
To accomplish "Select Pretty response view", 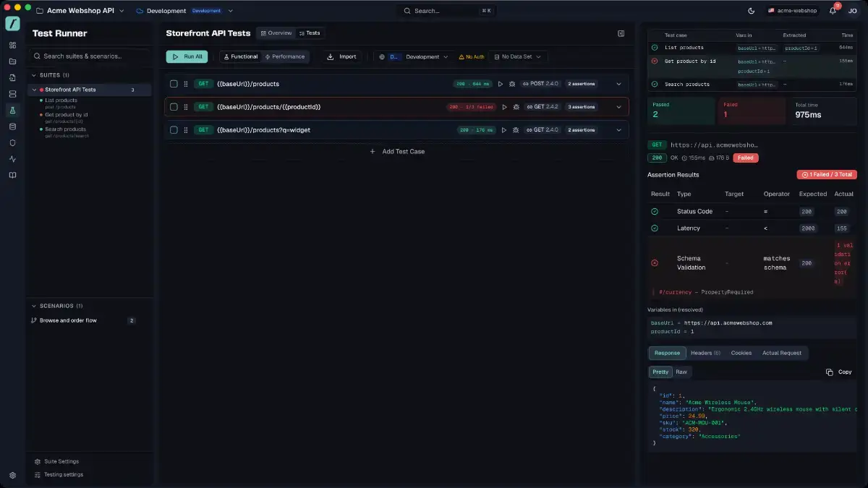I will 660,372.
